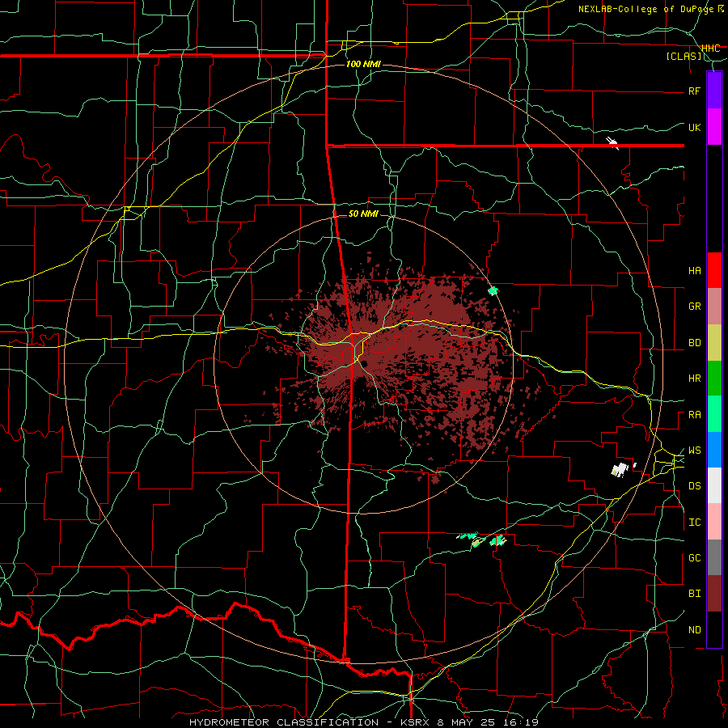Click the RA legend label
Viewport: 728px width, 728px height.
694,415
